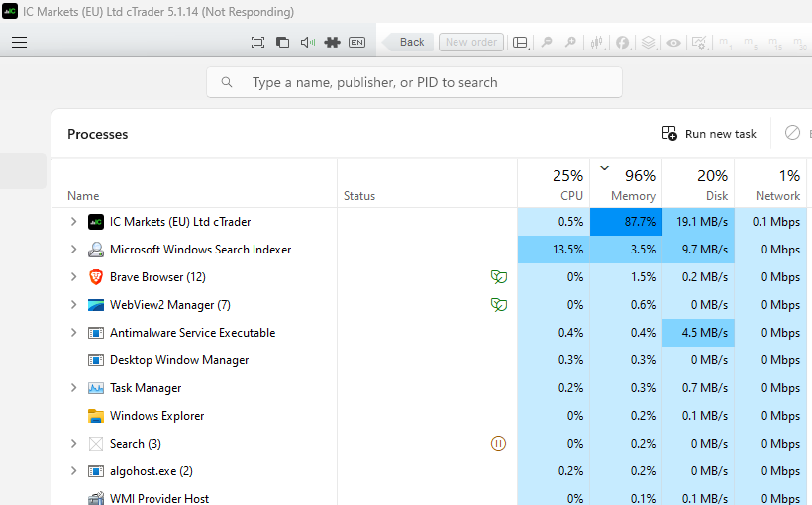Image resolution: width=812 pixels, height=505 pixels.
Task: Open the chart layout dropdown icon
Action: pyautogui.click(x=521, y=43)
